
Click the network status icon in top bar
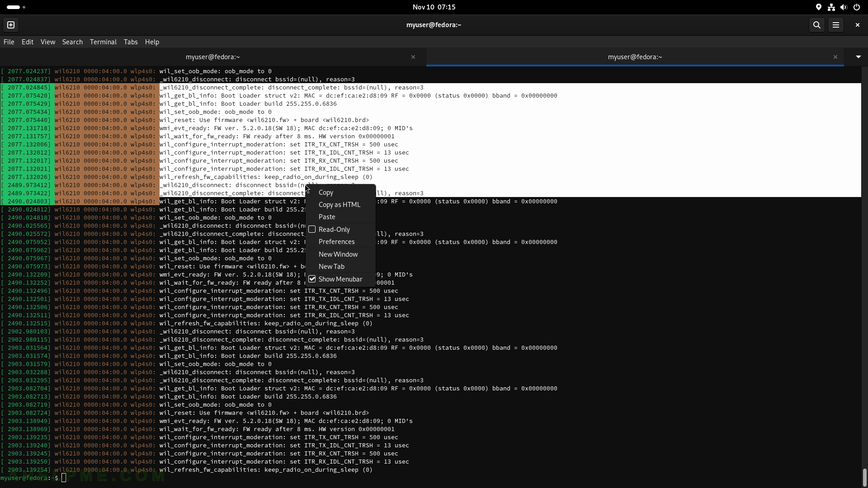tap(831, 7)
